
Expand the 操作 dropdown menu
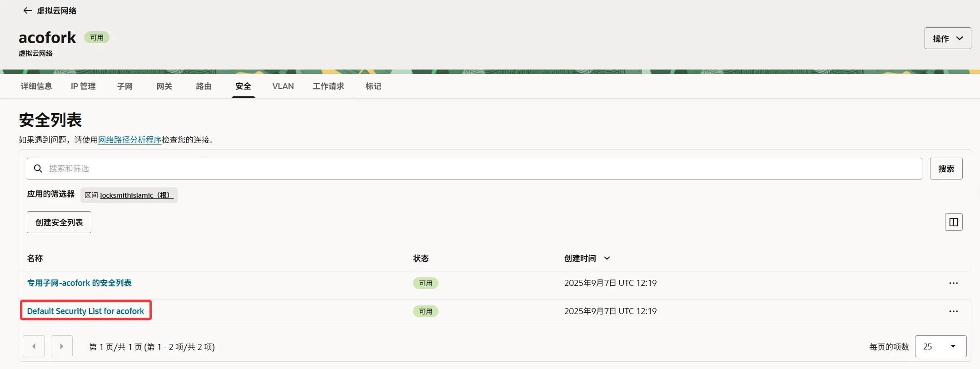[947, 39]
